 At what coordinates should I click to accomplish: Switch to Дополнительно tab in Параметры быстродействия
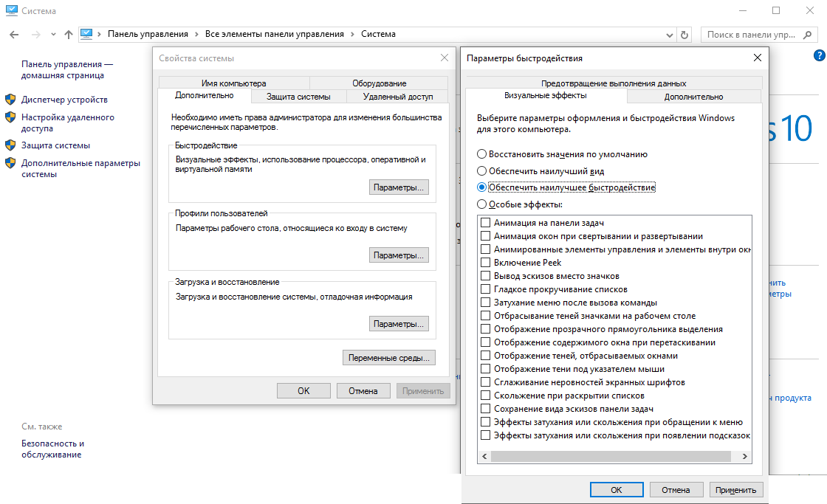pyautogui.click(x=693, y=97)
